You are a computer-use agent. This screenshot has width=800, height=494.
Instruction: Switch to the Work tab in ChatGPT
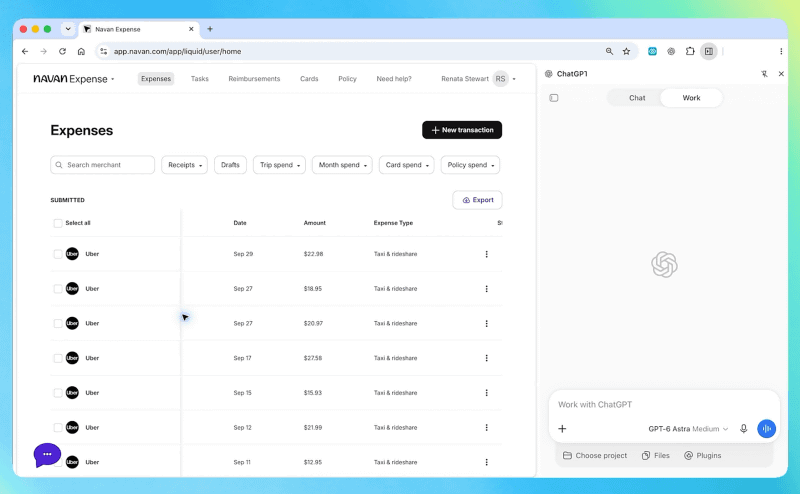click(691, 98)
